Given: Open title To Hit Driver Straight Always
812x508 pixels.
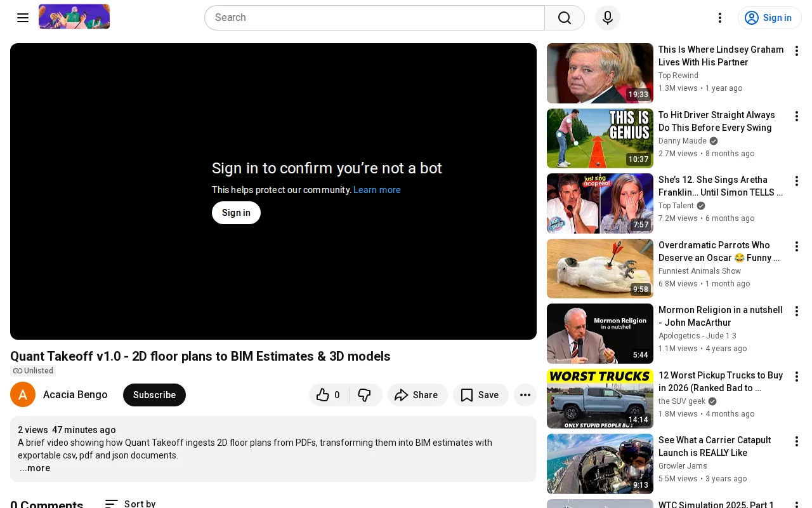Looking at the screenshot, I should point(717,121).
